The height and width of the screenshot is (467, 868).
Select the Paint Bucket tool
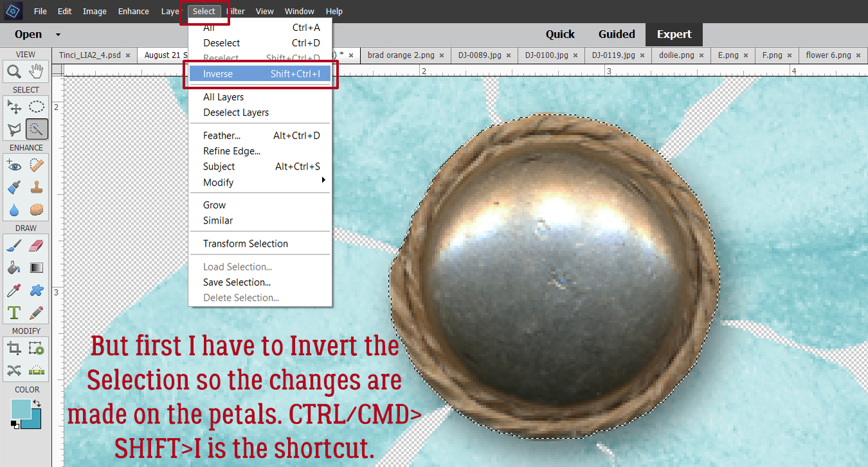pos(14,268)
